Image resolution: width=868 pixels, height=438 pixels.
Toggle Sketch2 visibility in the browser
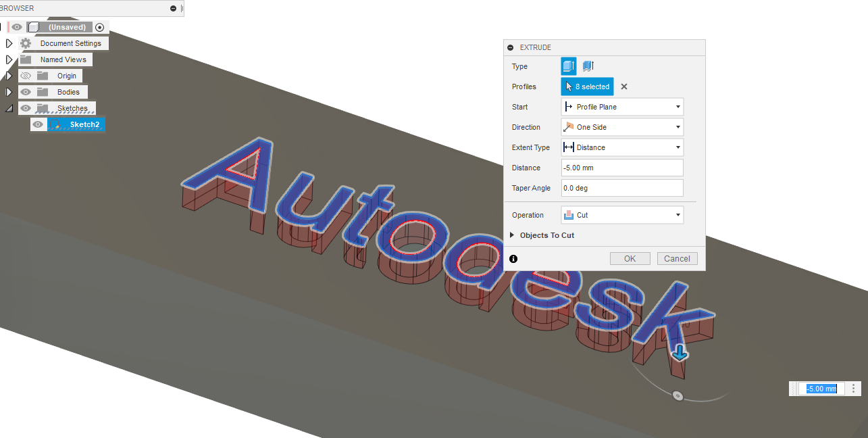(38, 124)
